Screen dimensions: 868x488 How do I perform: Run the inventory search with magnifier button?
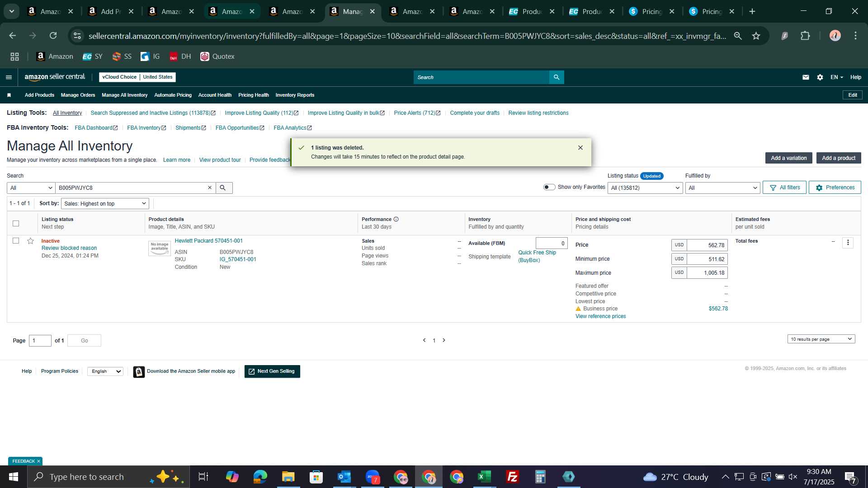(224, 188)
